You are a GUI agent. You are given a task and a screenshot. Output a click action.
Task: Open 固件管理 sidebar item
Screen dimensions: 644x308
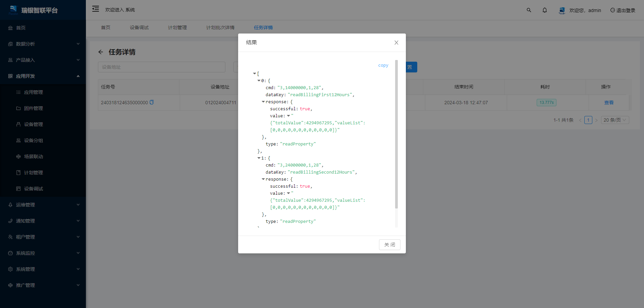tap(43, 108)
